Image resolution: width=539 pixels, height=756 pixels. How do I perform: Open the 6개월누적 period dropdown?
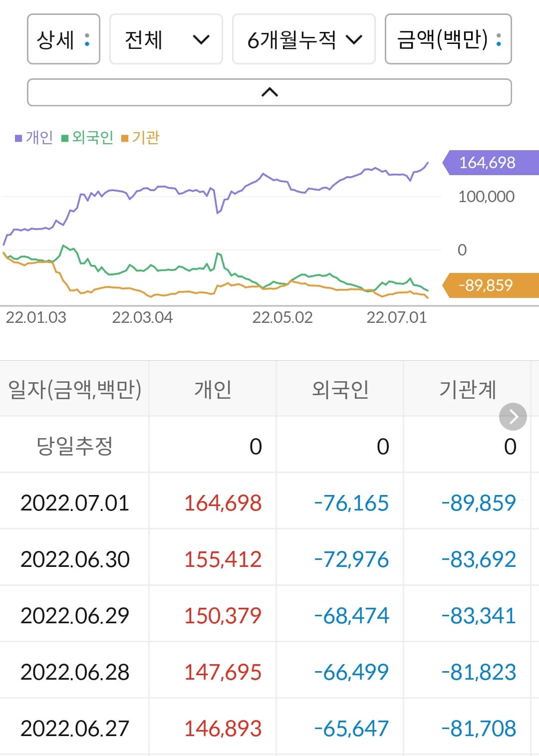pos(305,40)
